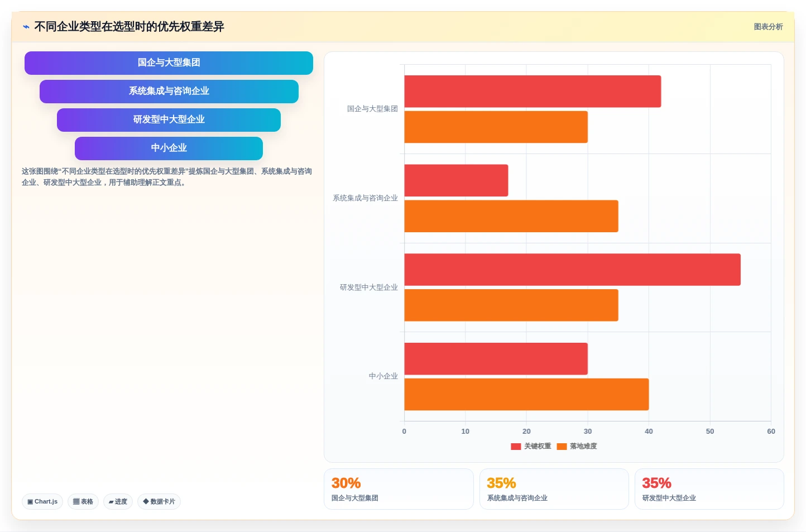806x532 pixels.
Task: Click the title 不同企业类型在选型时的优先权重差异
Action: 129,27
